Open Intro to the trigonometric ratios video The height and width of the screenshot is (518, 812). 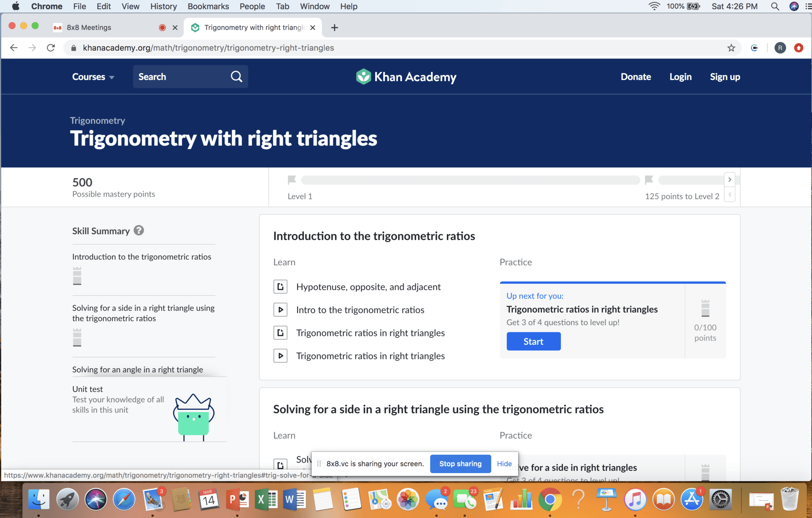(x=360, y=310)
